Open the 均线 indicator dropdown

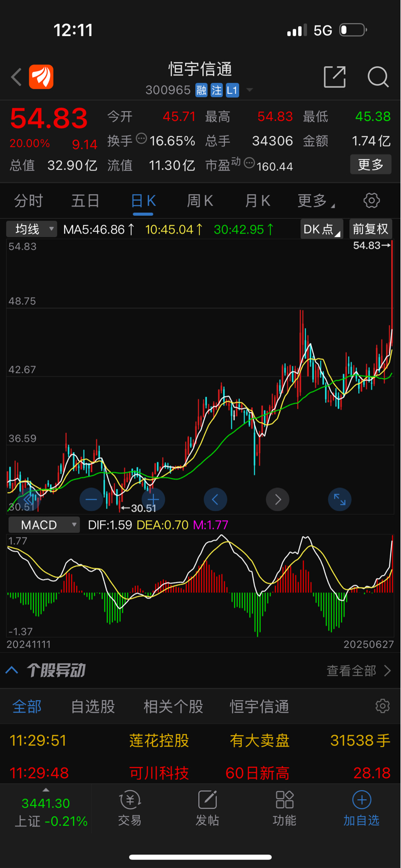click(x=32, y=229)
